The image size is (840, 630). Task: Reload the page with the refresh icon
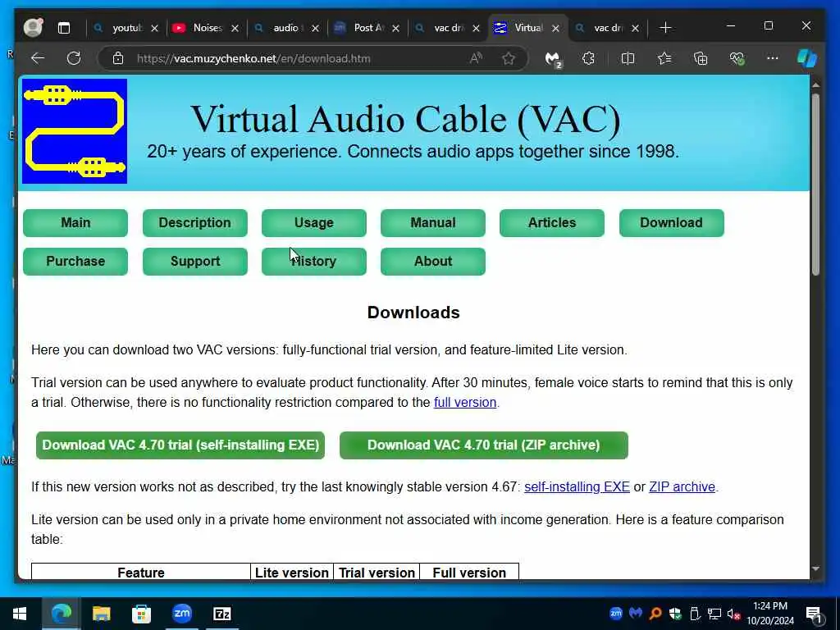(74, 58)
